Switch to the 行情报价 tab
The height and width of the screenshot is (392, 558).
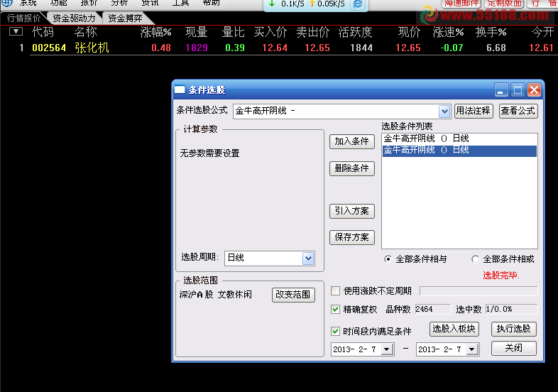click(x=23, y=18)
